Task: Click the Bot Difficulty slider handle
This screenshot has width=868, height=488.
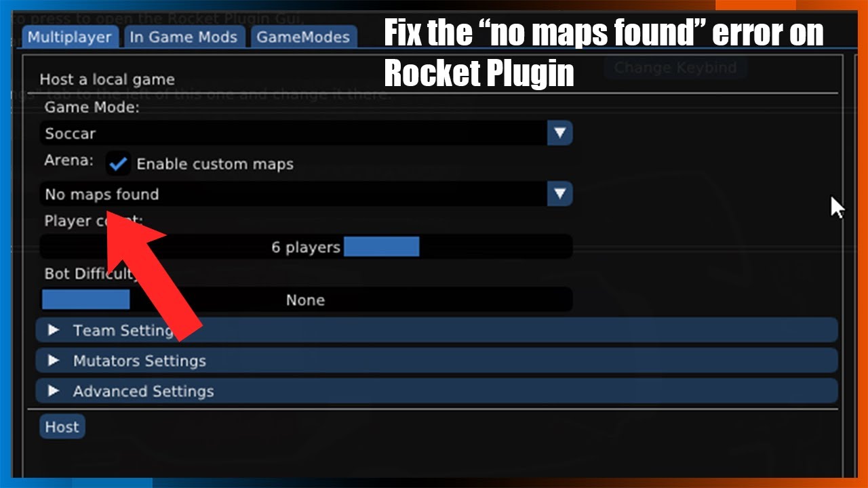Action: pos(86,300)
